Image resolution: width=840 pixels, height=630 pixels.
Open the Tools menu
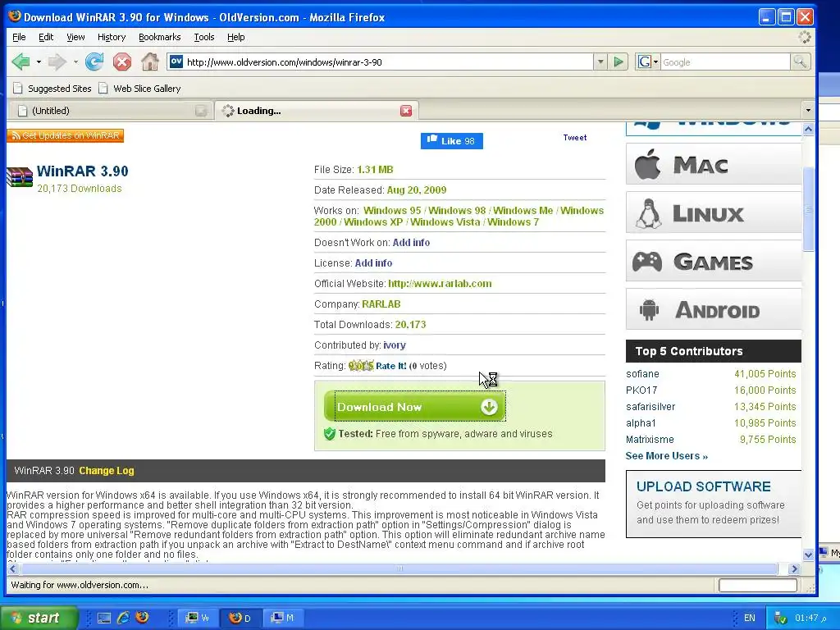click(x=204, y=37)
